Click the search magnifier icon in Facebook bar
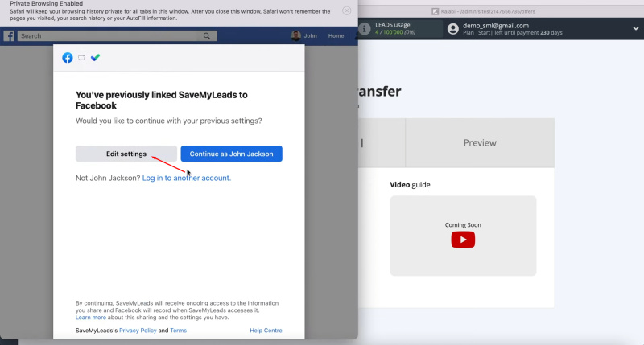644x345 pixels. [x=207, y=36]
